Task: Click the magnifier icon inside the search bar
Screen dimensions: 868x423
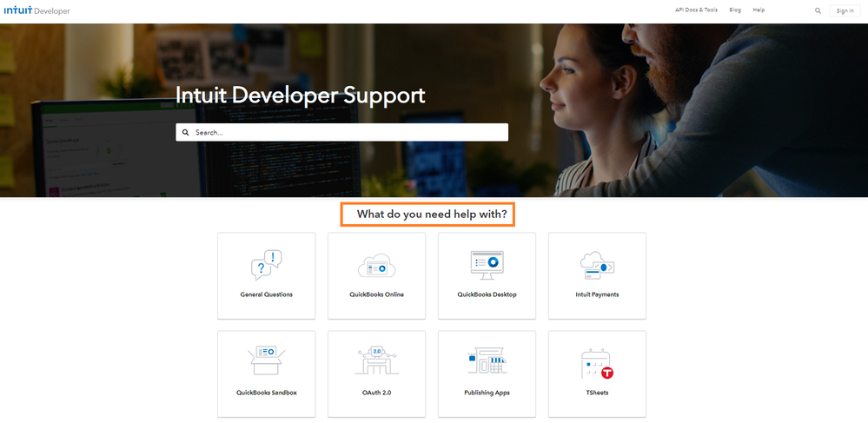Action: pos(185,133)
